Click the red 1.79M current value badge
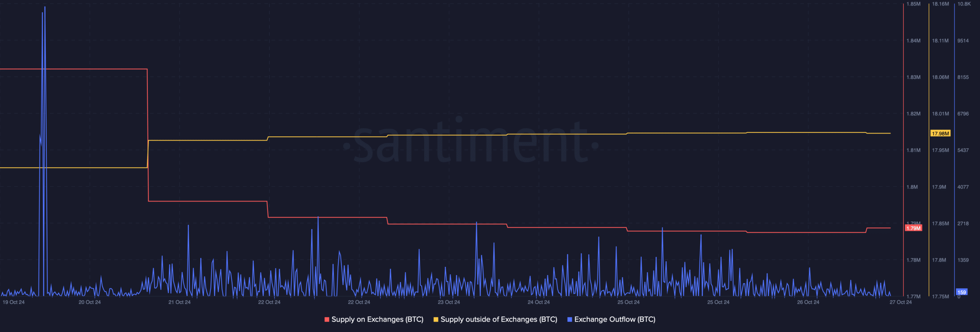 913,228
